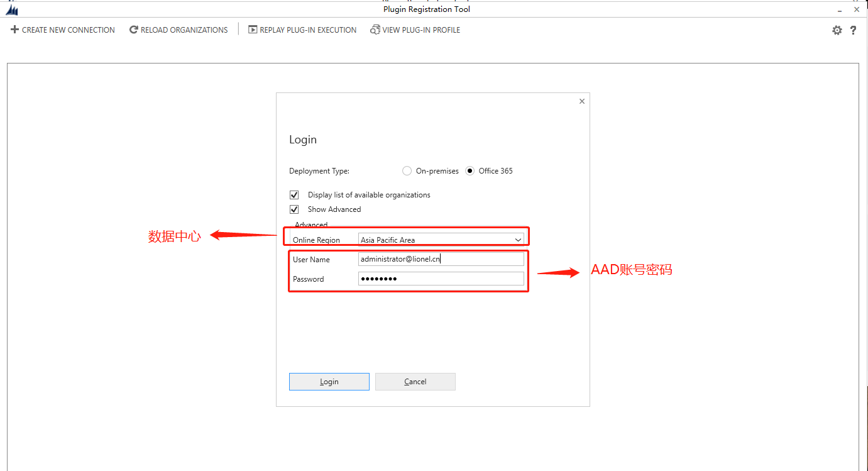Choose RELOAD ORGANIZATIONS in the toolbar

point(184,30)
